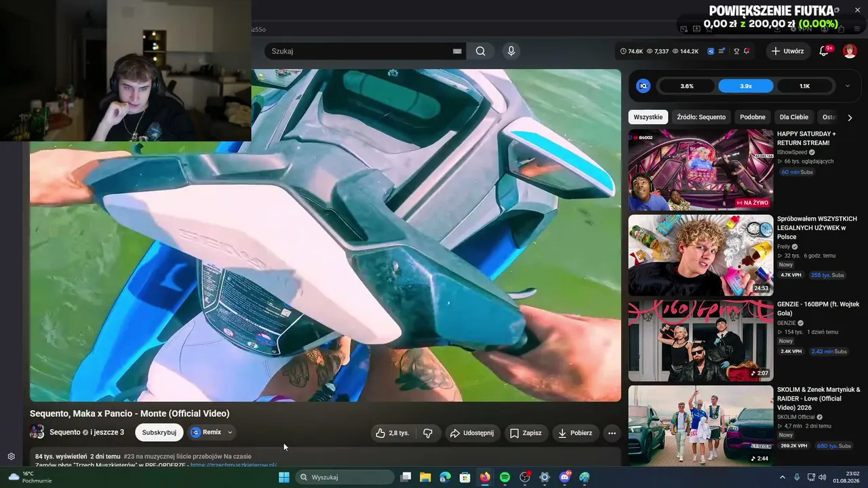The width and height of the screenshot is (868, 488).
Task: Select the 1.1K score pill
Action: (805, 86)
